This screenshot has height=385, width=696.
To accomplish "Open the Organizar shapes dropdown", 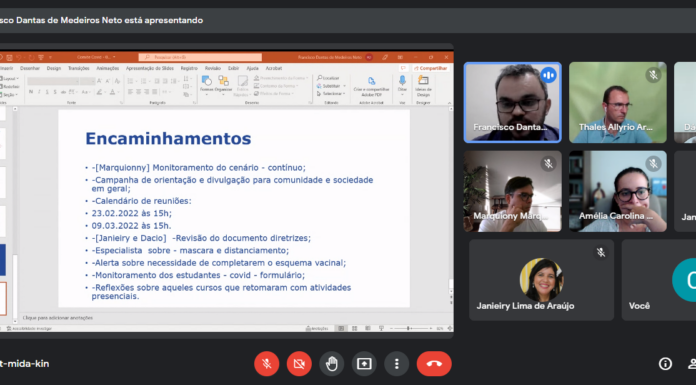I will (223, 84).
